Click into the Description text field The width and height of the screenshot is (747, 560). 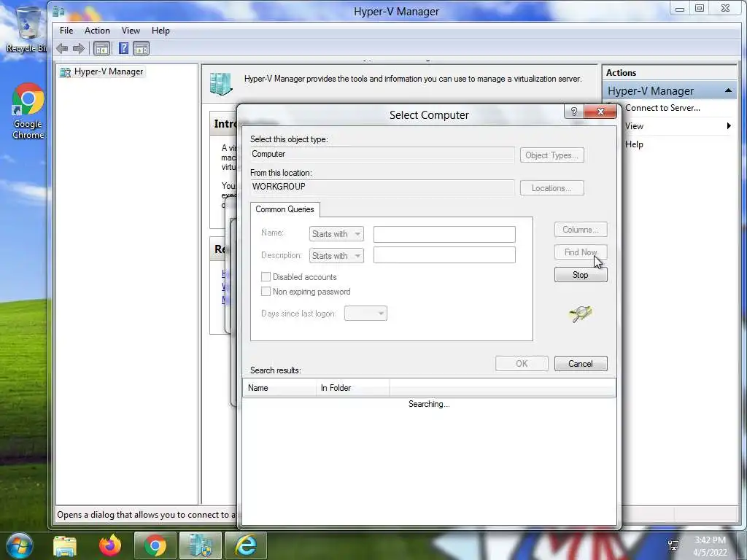click(444, 254)
